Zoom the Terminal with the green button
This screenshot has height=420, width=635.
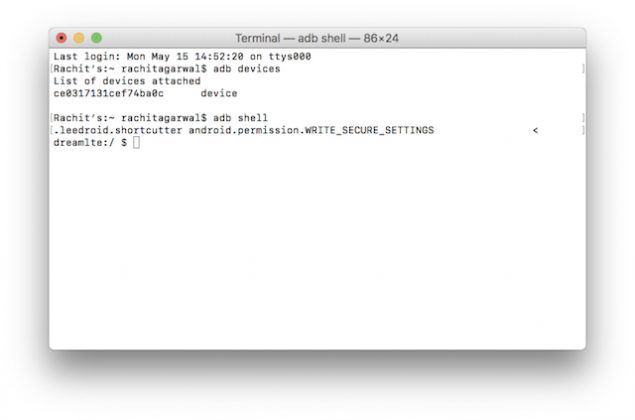click(x=96, y=38)
